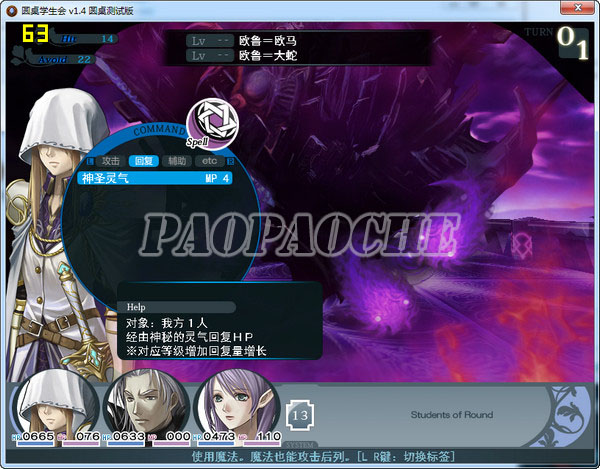
Task: Click the Help panel header
Action: 176,307
